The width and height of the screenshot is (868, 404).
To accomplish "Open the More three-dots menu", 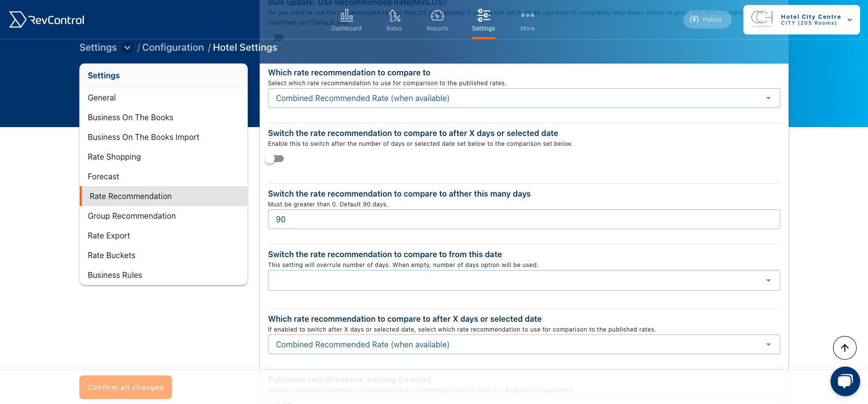I will click(528, 15).
